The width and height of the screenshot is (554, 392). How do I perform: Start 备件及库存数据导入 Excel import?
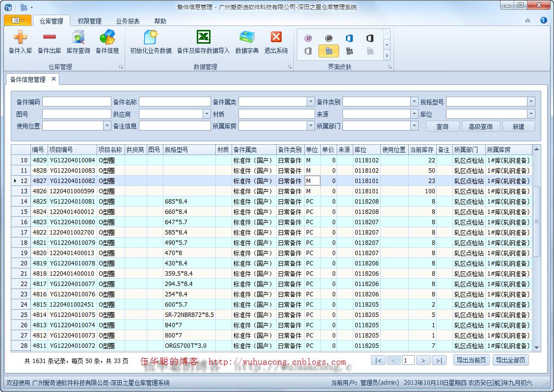(x=203, y=42)
